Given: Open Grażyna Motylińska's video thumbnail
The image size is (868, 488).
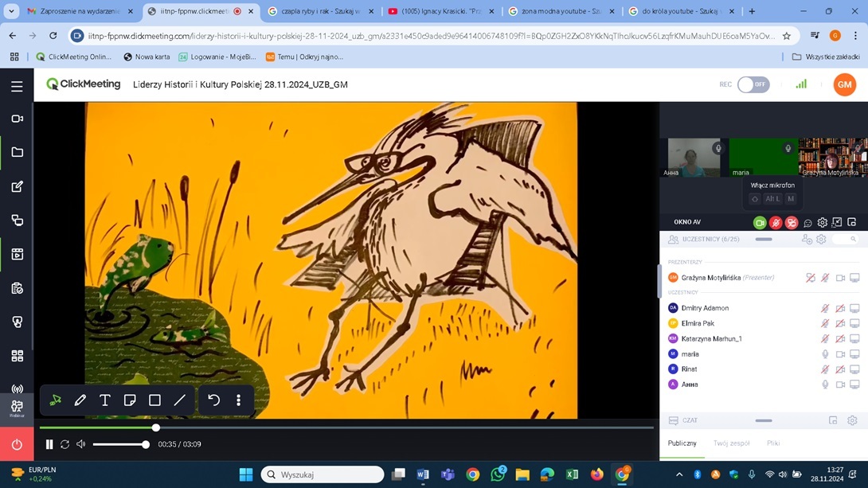Looking at the screenshot, I should [832, 157].
